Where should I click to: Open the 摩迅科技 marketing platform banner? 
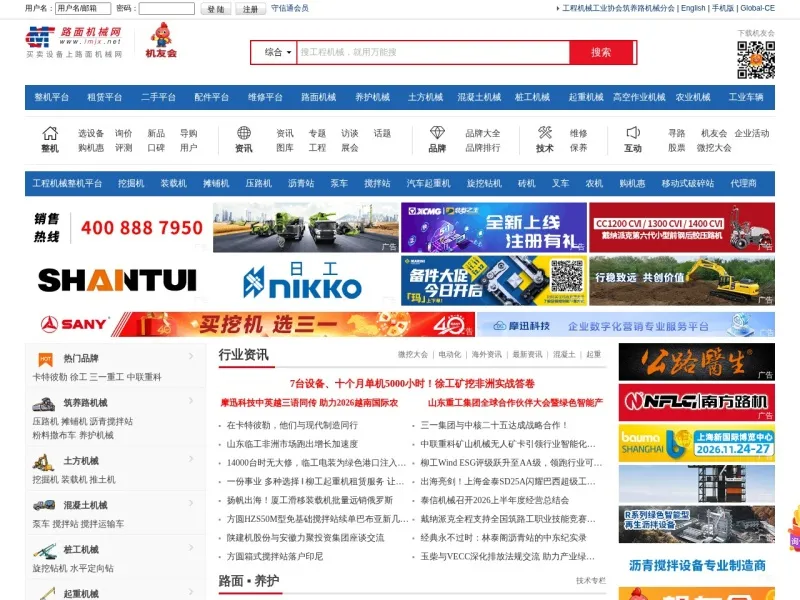(626, 324)
